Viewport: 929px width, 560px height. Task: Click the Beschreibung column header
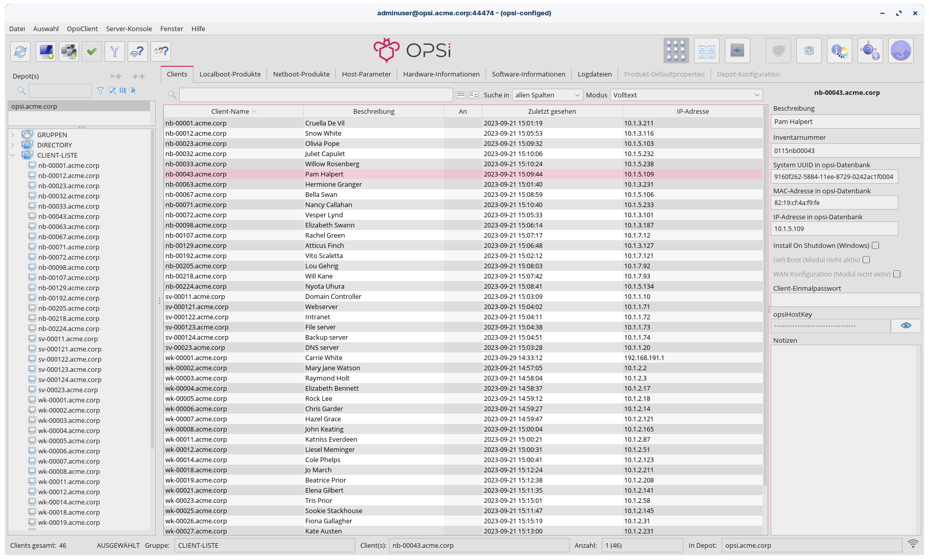pos(374,111)
